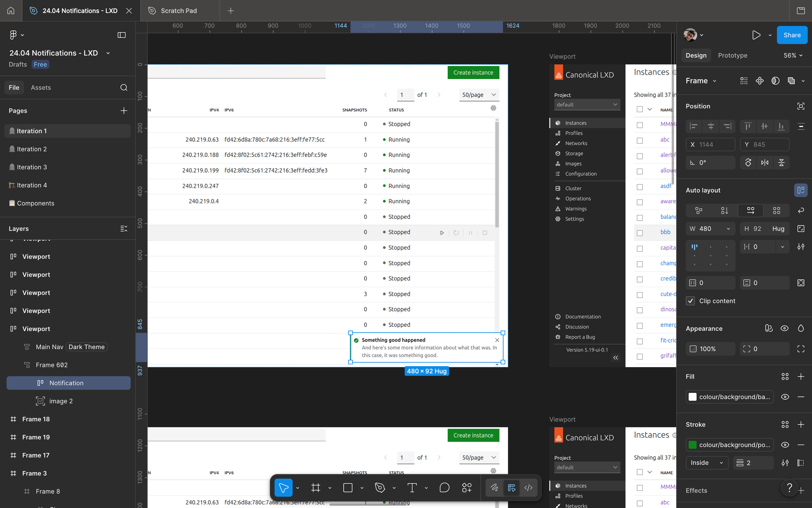Check the checkbox for asdf instance row
The height and width of the screenshot is (508, 812).
(640, 187)
